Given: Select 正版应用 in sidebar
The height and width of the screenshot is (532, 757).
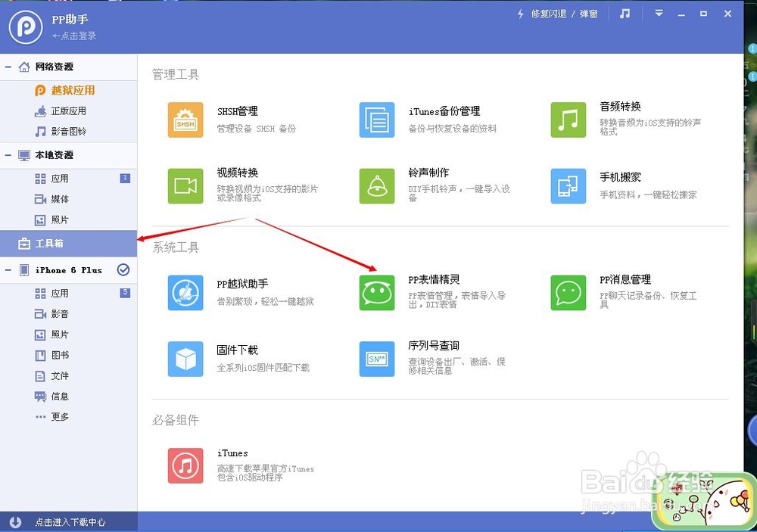Looking at the screenshot, I should tap(69, 110).
